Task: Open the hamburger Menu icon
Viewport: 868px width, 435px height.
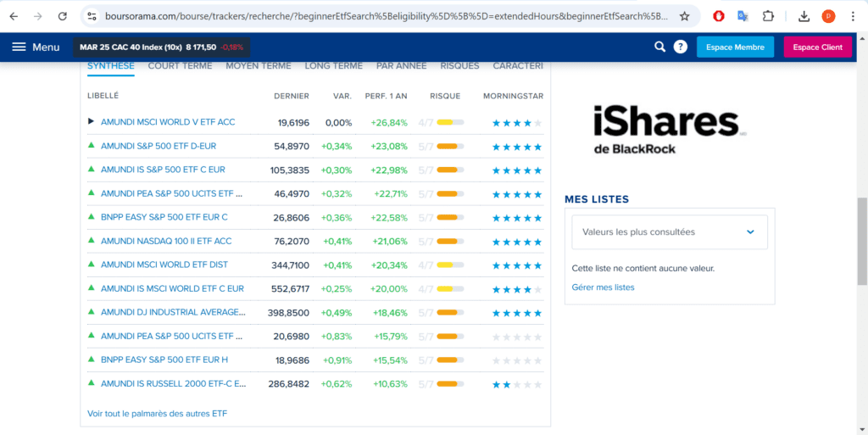Action: [x=19, y=47]
